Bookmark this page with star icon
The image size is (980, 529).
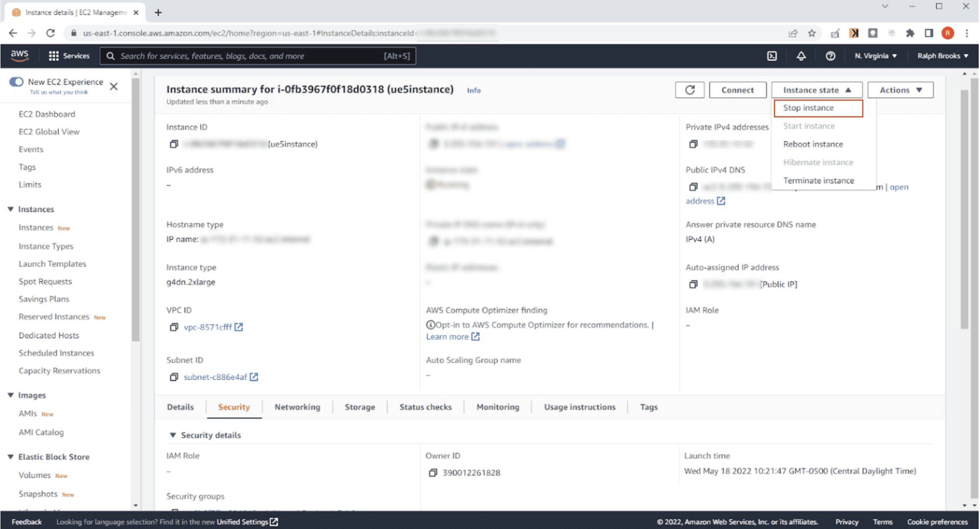tap(812, 33)
